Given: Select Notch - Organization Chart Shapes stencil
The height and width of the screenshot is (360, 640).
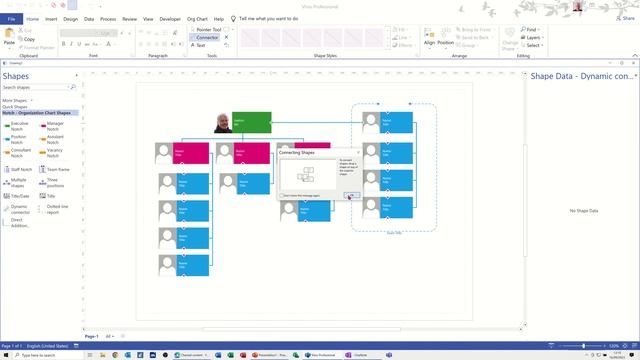Looking at the screenshot, I should (x=40, y=113).
